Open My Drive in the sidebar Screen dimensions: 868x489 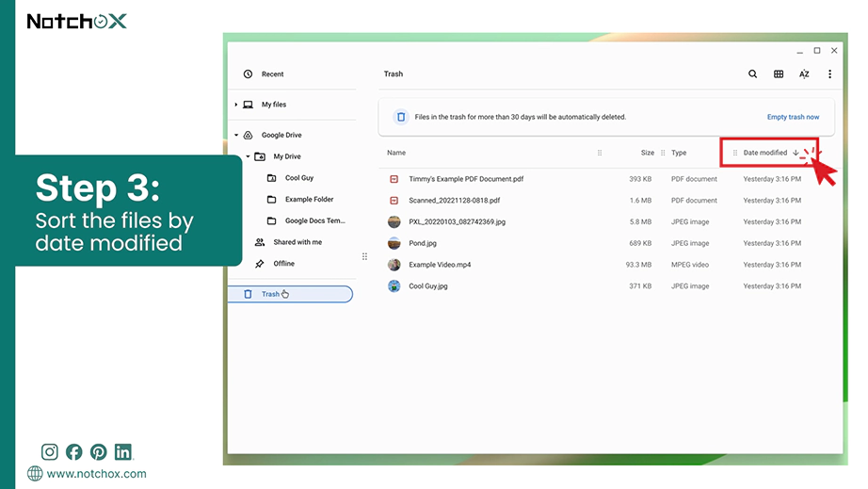point(287,156)
